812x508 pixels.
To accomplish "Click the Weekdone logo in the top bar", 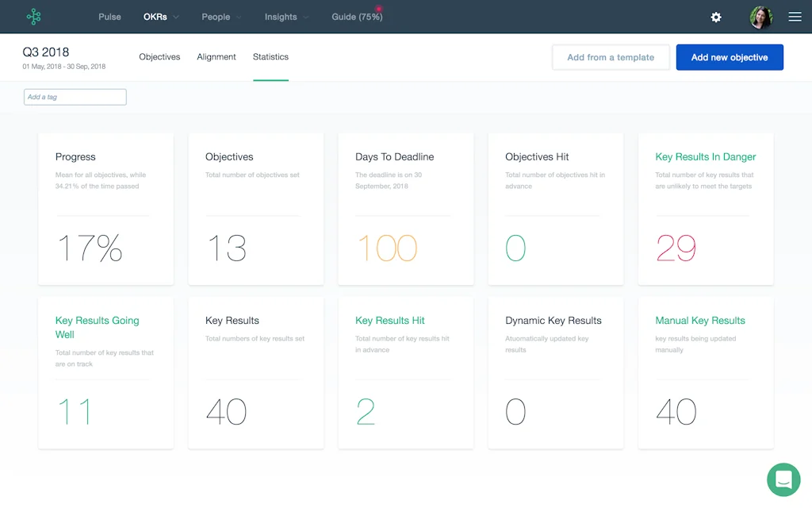I will click(x=33, y=16).
